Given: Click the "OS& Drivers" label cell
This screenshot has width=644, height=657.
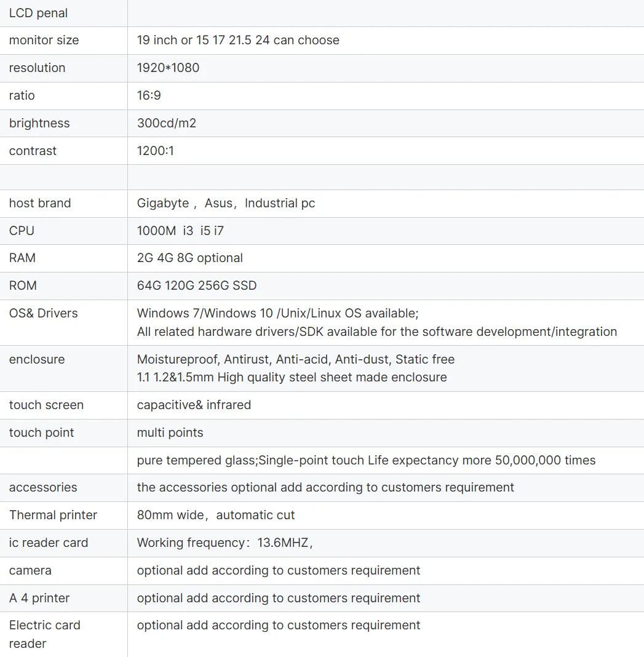Looking at the screenshot, I should point(43,313).
